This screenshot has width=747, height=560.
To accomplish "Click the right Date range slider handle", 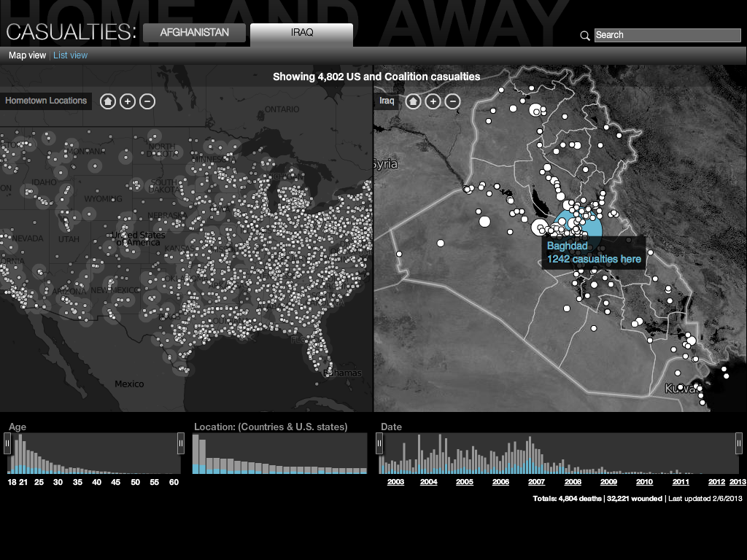I will point(738,443).
